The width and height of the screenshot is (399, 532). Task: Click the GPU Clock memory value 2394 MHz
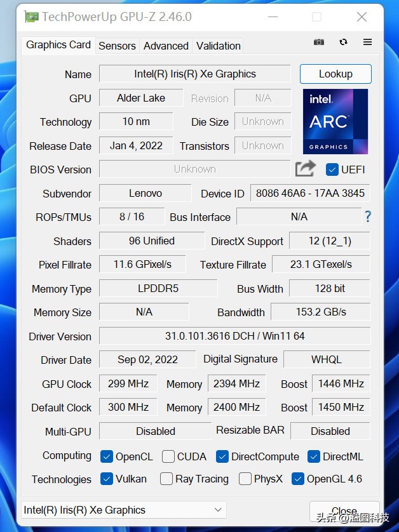pos(236,383)
